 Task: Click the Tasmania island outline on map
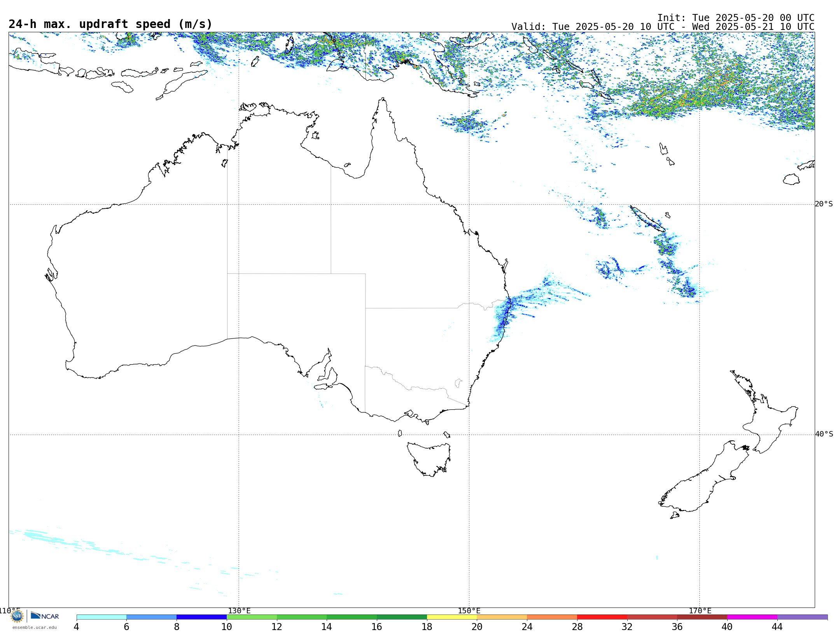tap(429, 459)
